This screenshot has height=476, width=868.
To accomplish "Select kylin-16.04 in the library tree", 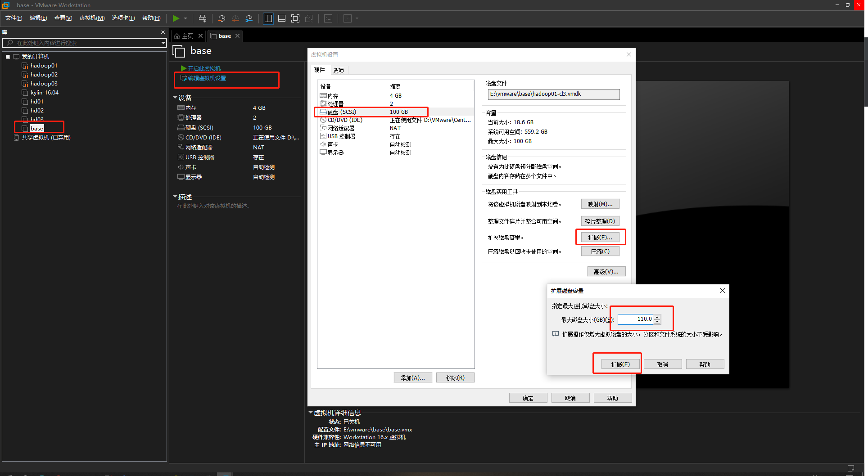I will pos(44,93).
